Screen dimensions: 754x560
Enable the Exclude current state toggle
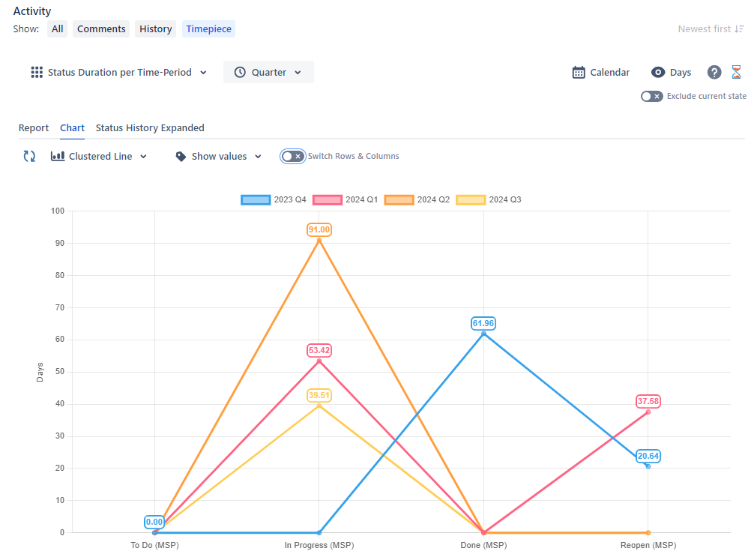click(x=651, y=96)
